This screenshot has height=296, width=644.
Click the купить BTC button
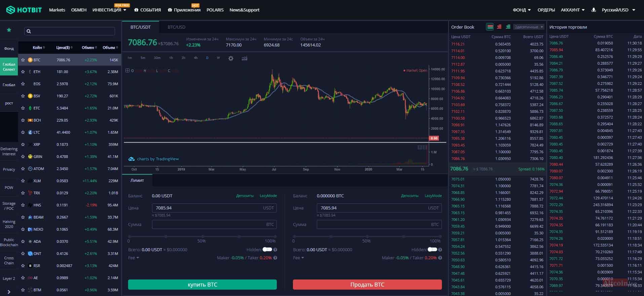[202, 285]
